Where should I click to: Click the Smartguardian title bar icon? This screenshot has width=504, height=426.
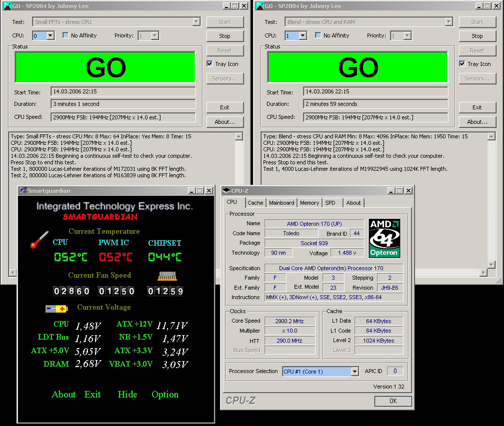click(23, 191)
